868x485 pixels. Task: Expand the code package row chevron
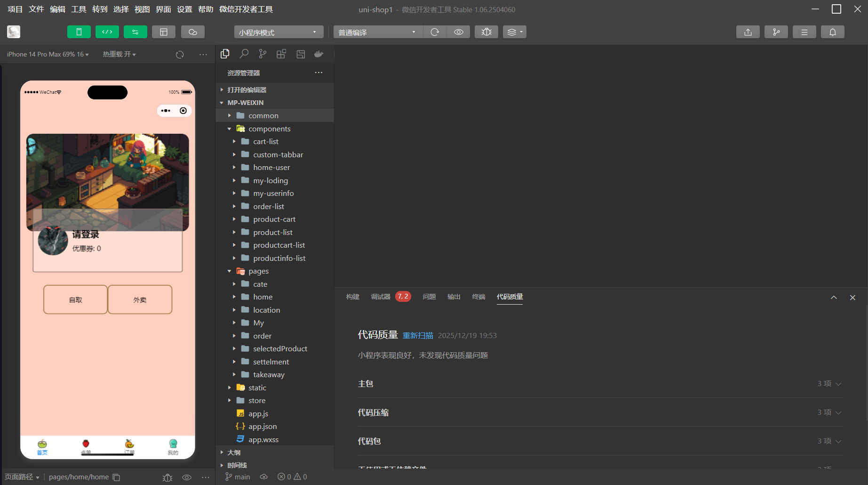[x=838, y=441]
